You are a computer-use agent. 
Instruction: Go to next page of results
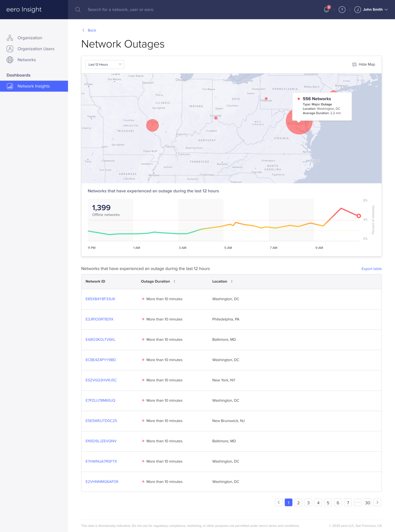pos(377,502)
